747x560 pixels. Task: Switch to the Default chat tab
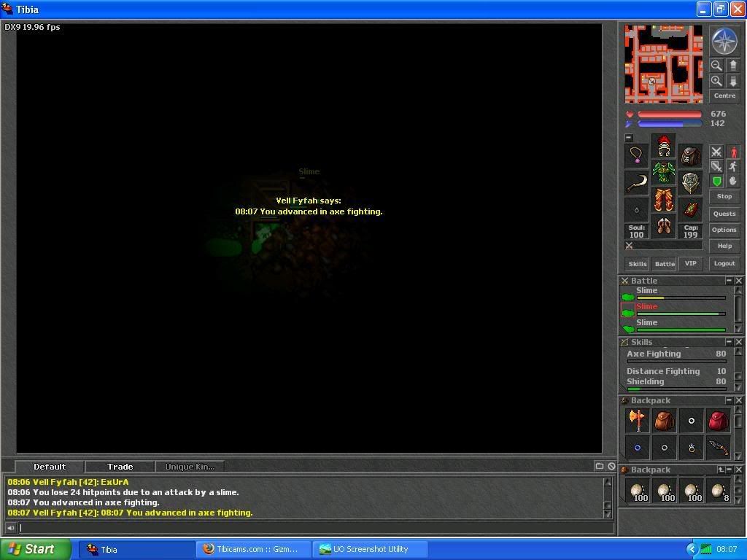point(50,467)
